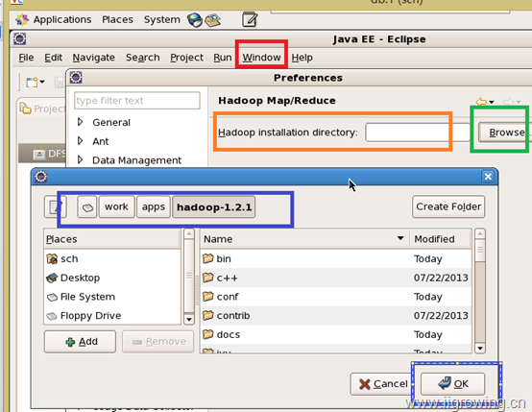Screen dimensions: 532x412
Task: Expand the Data Management preferences node
Action: point(80,159)
